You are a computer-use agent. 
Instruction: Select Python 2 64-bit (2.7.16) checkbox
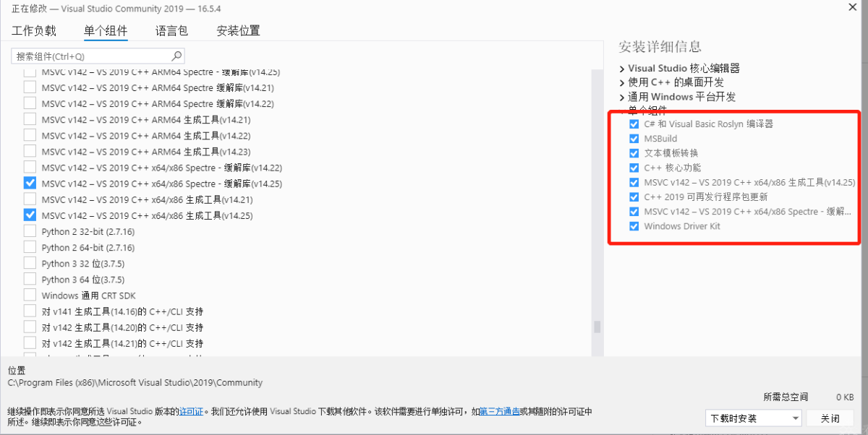point(30,247)
